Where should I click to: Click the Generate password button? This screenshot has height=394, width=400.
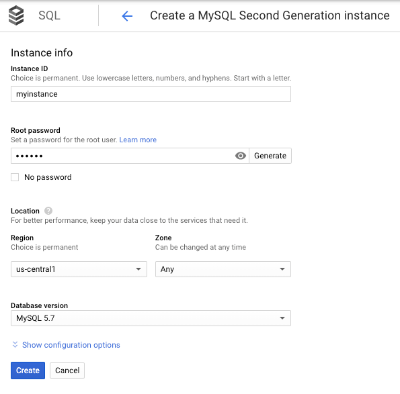(x=270, y=156)
